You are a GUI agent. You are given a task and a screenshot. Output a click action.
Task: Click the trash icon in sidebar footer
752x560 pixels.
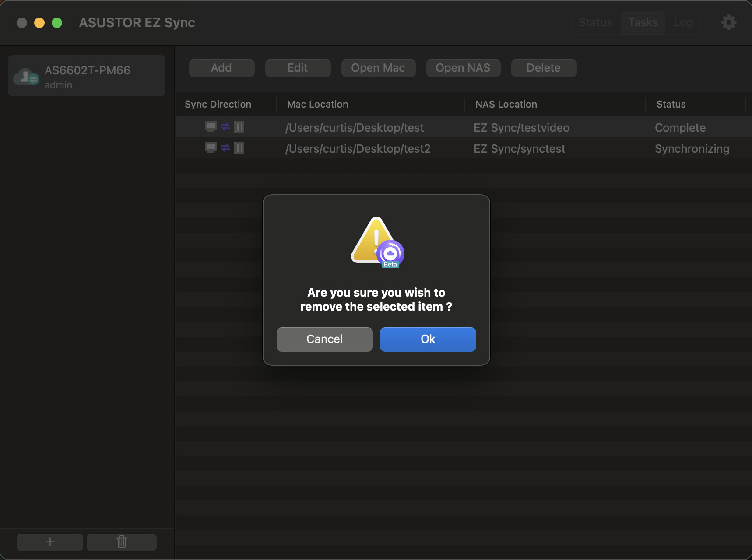click(122, 542)
